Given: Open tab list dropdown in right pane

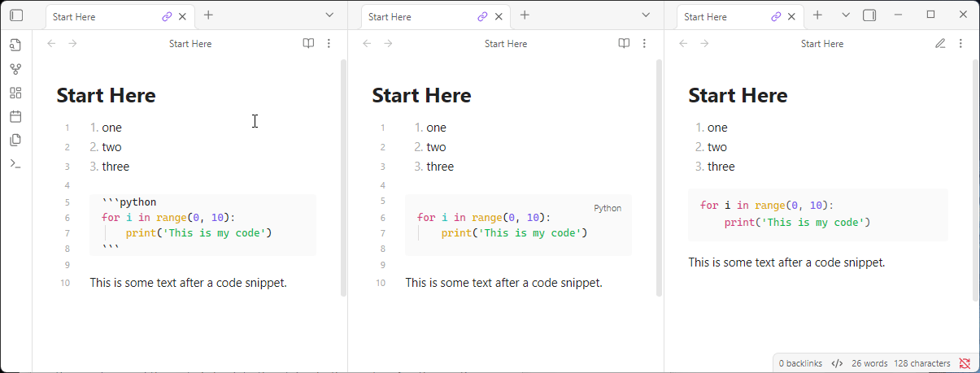Looking at the screenshot, I should (846, 15).
